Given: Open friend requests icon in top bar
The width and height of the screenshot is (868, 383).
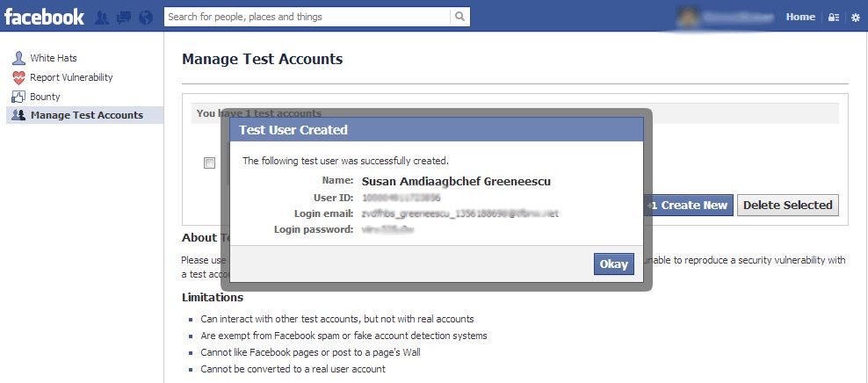Looking at the screenshot, I should 102,17.
